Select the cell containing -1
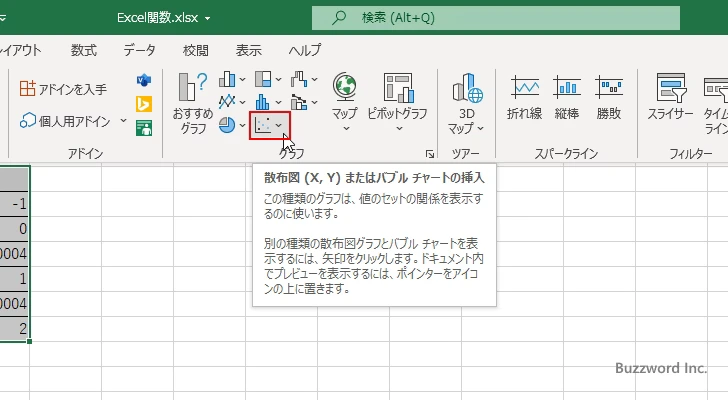Screen dimensions: 728x400 (x=14, y=204)
